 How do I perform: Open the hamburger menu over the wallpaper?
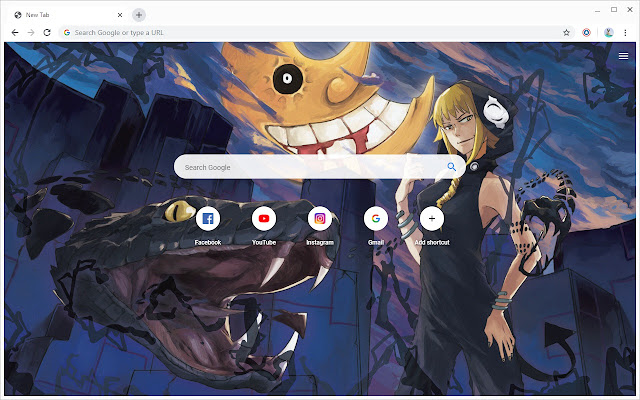click(623, 56)
